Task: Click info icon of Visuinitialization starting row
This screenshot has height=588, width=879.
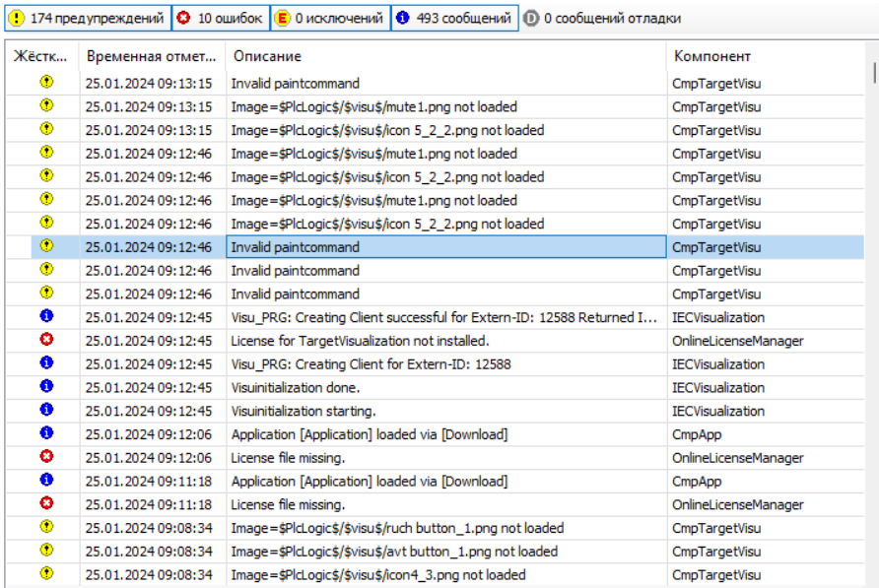Action: point(46,411)
